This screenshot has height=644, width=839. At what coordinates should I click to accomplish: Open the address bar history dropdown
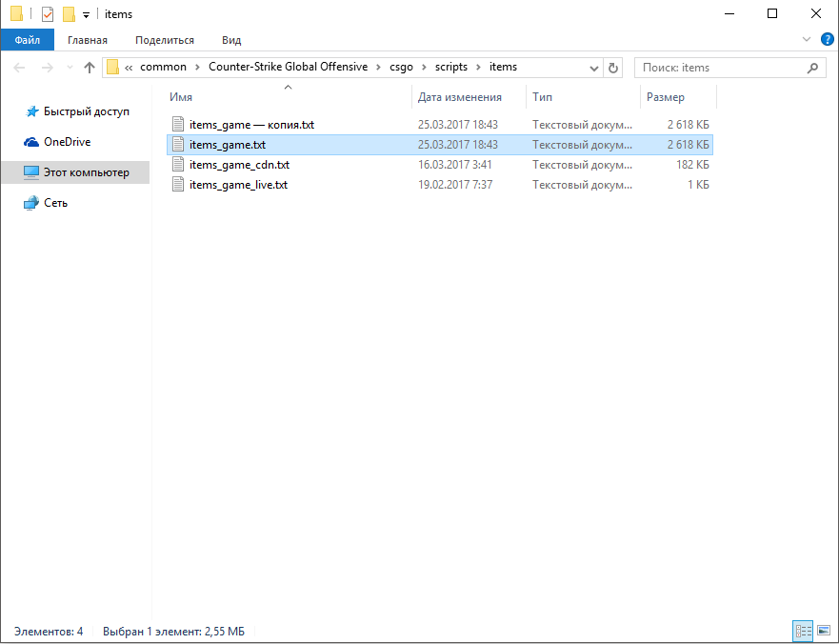point(593,68)
